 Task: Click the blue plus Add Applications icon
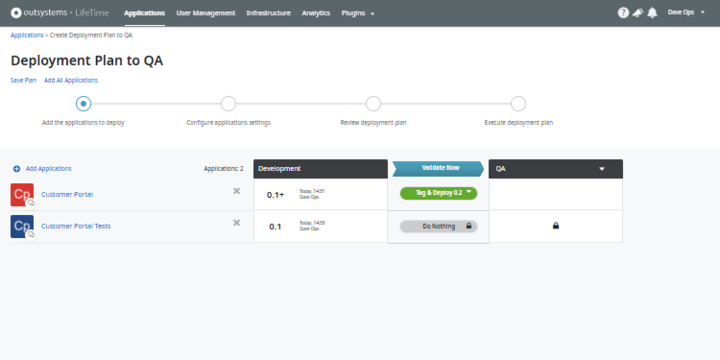(x=17, y=169)
